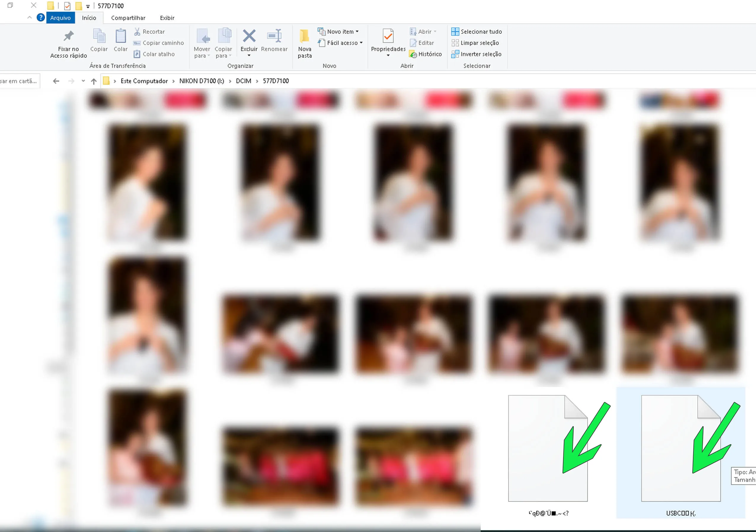Open recent locations dropdown arrow

83,81
